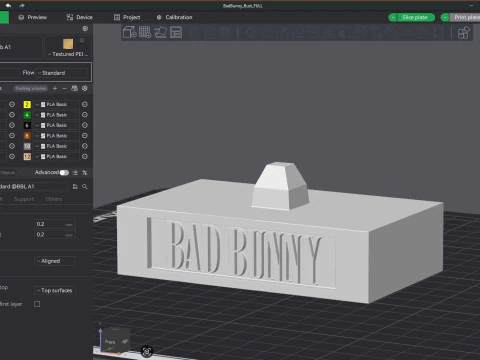Open the Print plate arrow menu
Screen dimensions: 480x360
pos(445,17)
